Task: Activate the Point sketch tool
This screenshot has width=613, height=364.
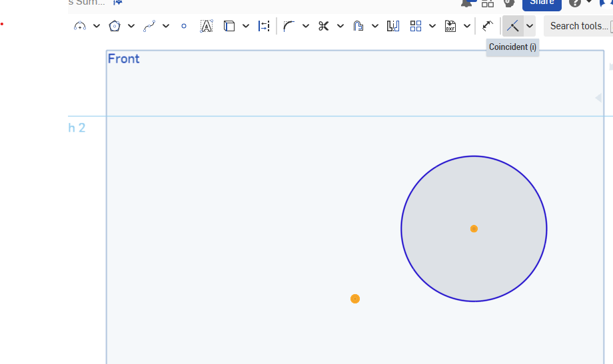Action: tap(184, 26)
